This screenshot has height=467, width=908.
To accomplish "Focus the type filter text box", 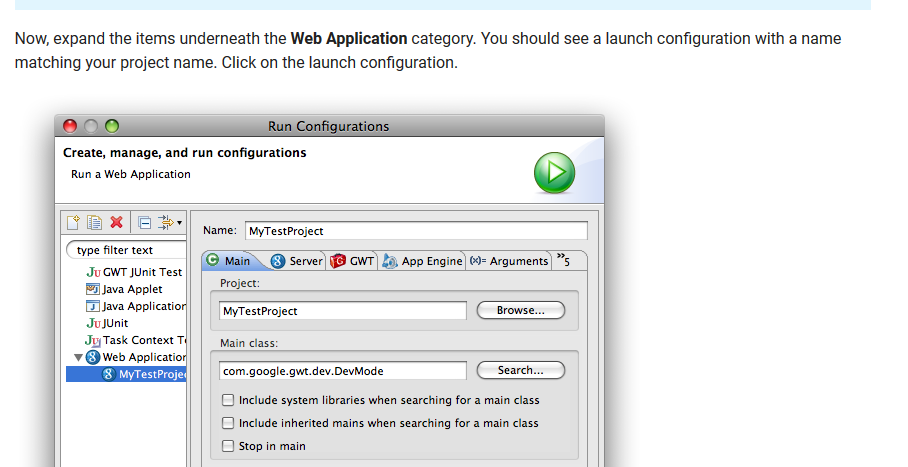I will point(125,250).
